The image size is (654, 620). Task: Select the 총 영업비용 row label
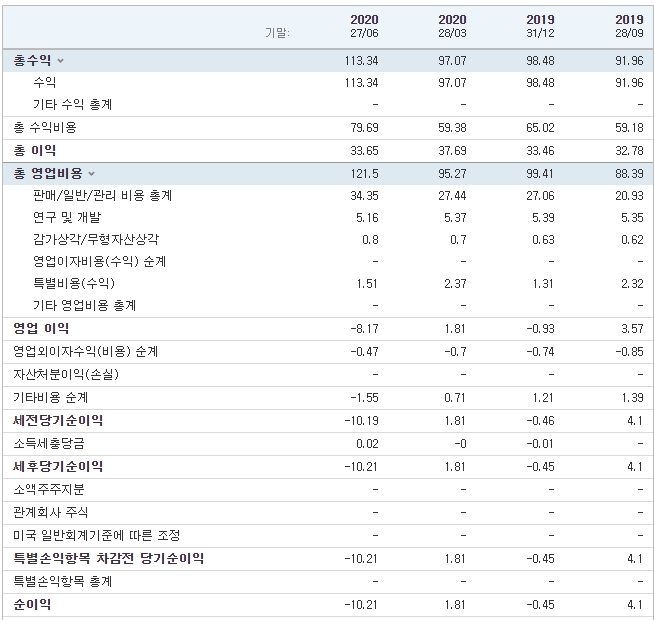[x=48, y=173]
